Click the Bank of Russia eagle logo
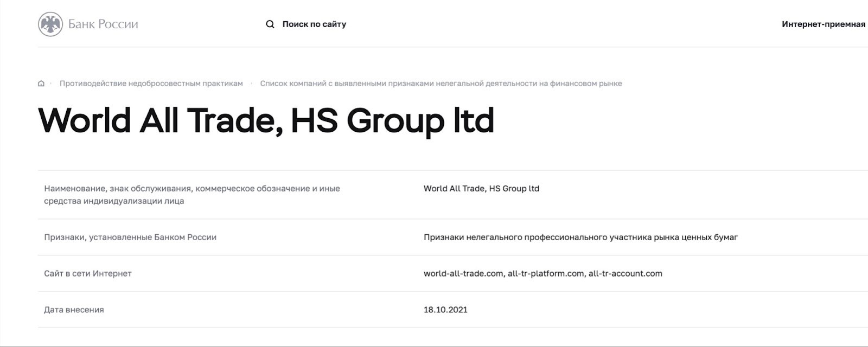 click(50, 24)
